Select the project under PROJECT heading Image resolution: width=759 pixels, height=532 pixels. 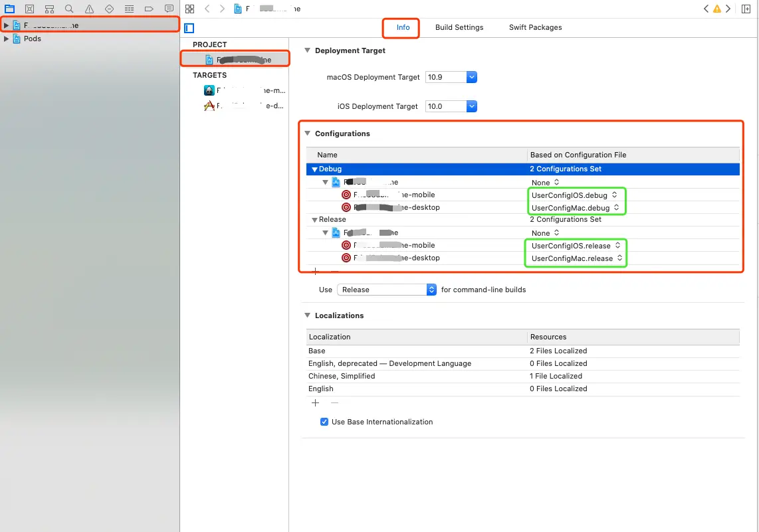coord(235,60)
